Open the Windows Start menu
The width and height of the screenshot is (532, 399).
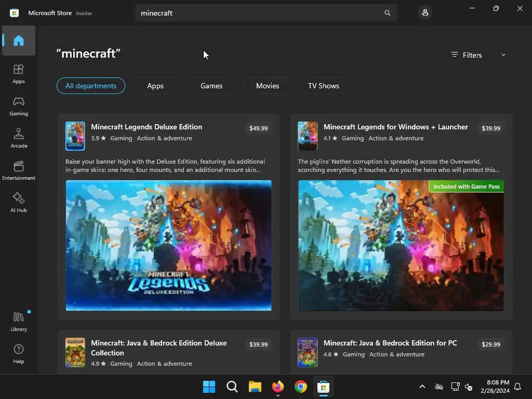[x=209, y=387]
